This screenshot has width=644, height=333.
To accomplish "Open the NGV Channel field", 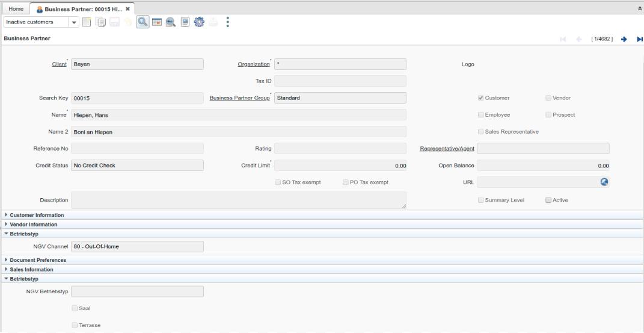I will (x=137, y=247).
